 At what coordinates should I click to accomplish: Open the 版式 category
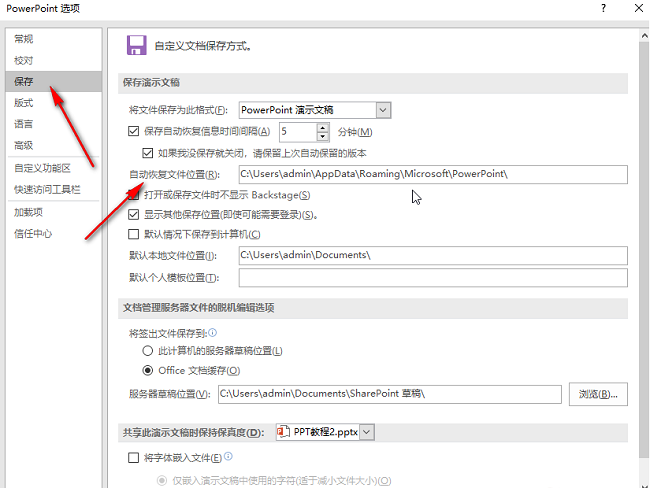coord(54,103)
